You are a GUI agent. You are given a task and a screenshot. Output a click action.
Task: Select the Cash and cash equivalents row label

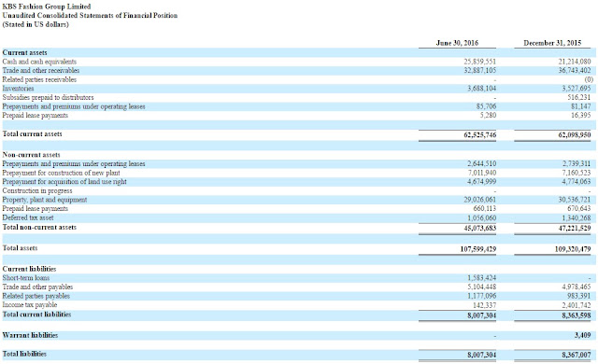pos(39,62)
